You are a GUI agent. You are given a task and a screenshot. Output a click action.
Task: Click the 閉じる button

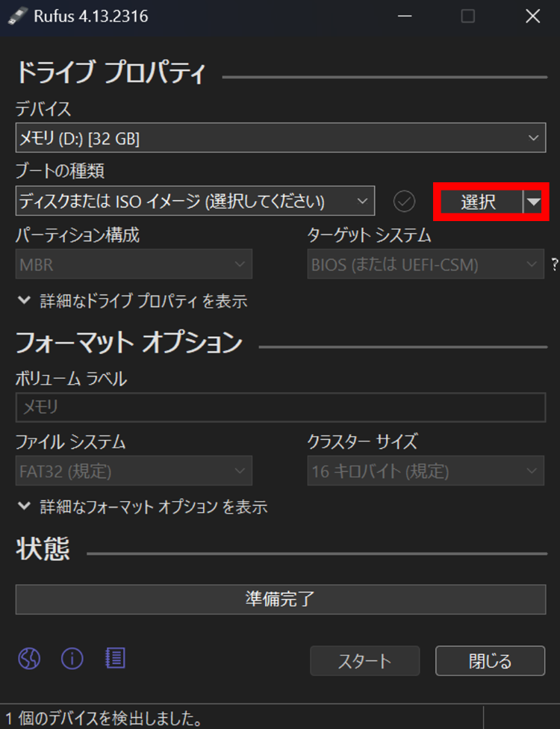pyautogui.click(x=491, y=660)
